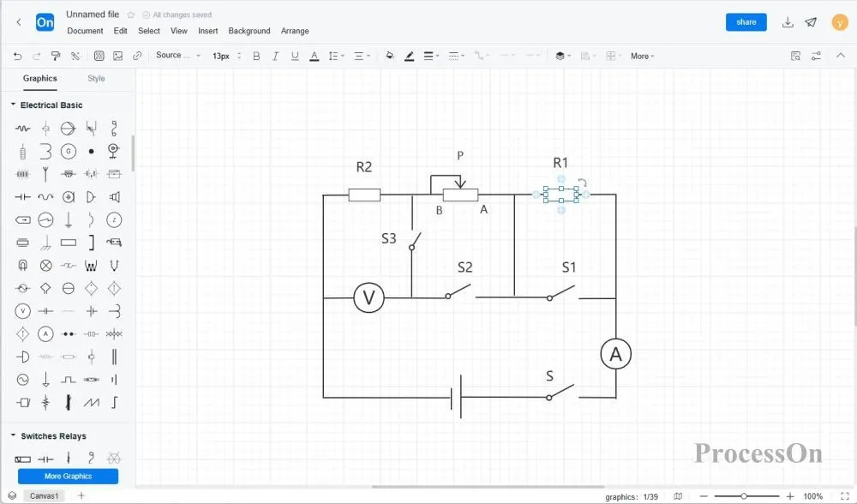Open the line style dropdown
The image size is (857, 504).
pyautogui.click(x=456, y=56)
